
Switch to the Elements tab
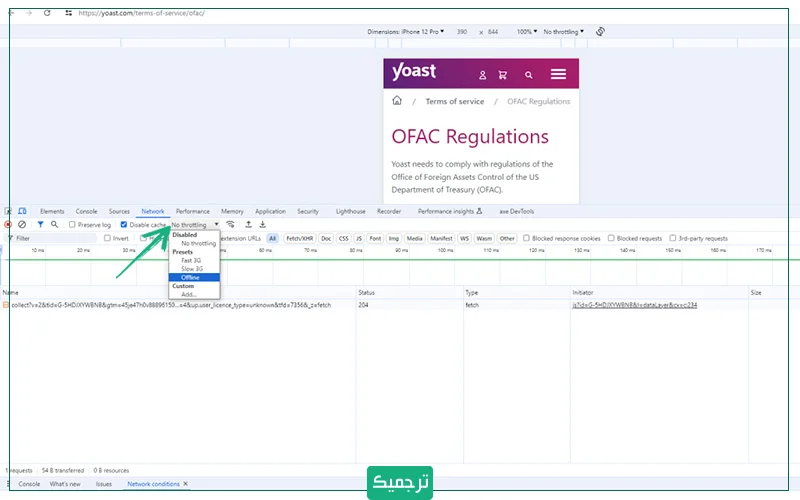pos(52,211)
